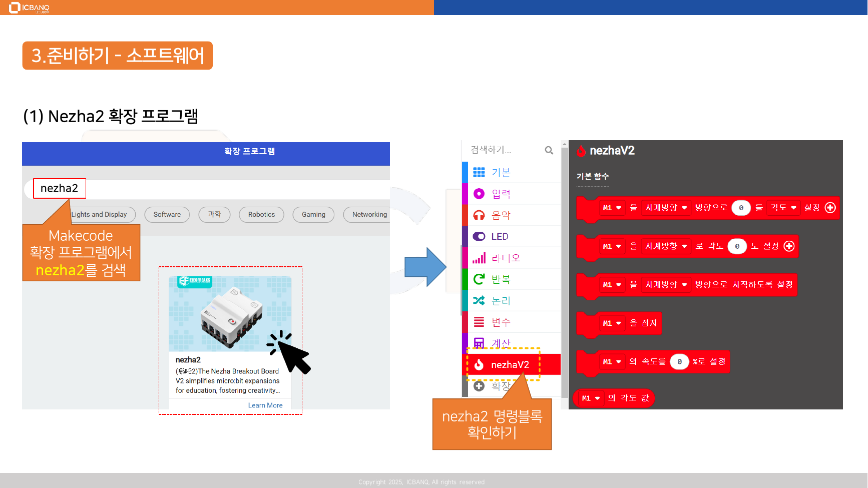The width and height of the screenshot is (868, 488).
Task: Select the Networking filter chip
Action: [367, 215]
